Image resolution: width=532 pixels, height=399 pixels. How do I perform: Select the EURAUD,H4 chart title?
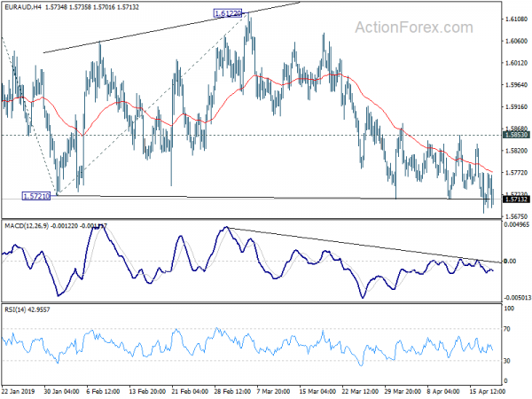[23, 7]
